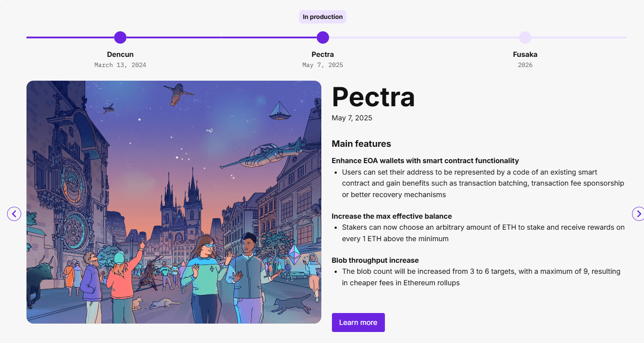Select the faded Fusaka timeline dot
The height and width of the screenshot is (343, 644).
[525, 37]
